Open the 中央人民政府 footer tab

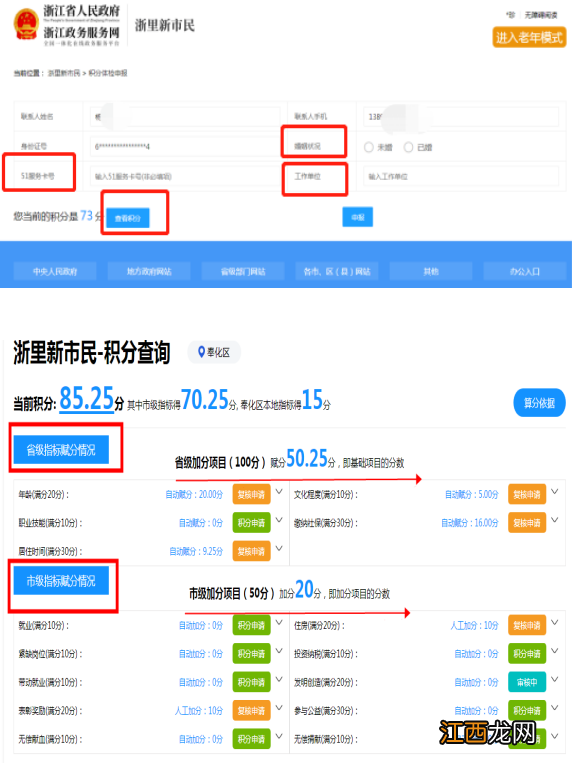point(55,272)
